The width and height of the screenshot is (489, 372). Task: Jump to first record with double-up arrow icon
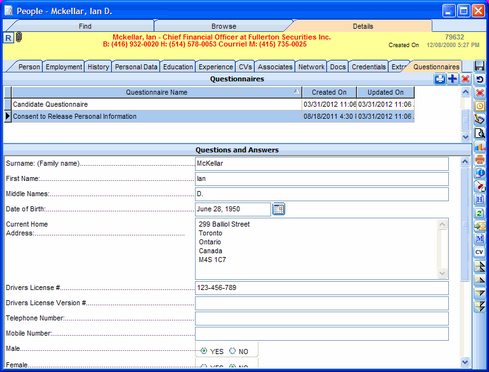click(x=480, y=267)
